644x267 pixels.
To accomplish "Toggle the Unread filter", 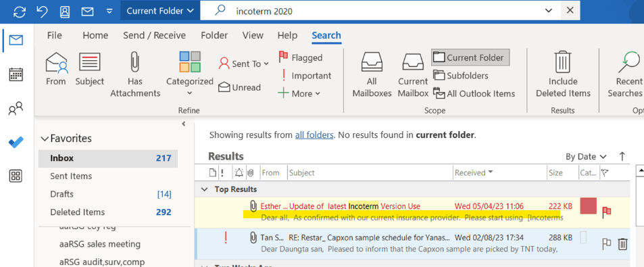I will 239,87.
